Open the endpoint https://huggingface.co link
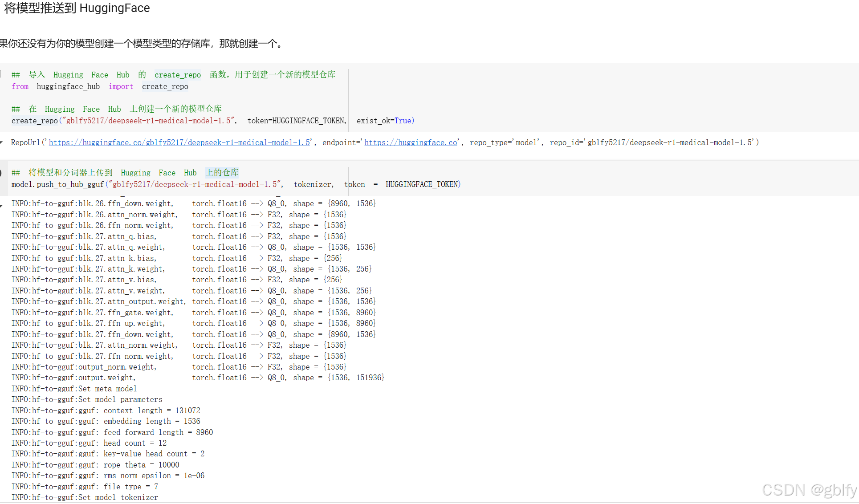 coord(411,142)
